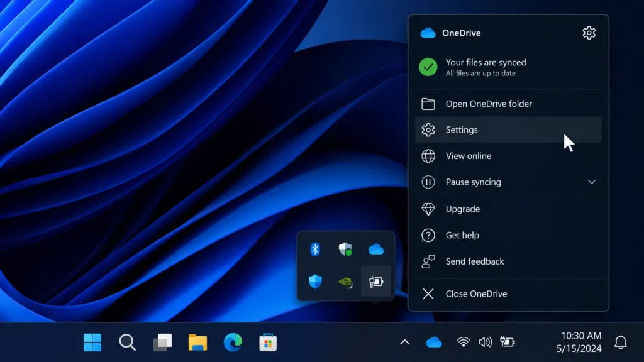Open Task View on taskbar
The image size is (644, 362).
coord(163,343)
